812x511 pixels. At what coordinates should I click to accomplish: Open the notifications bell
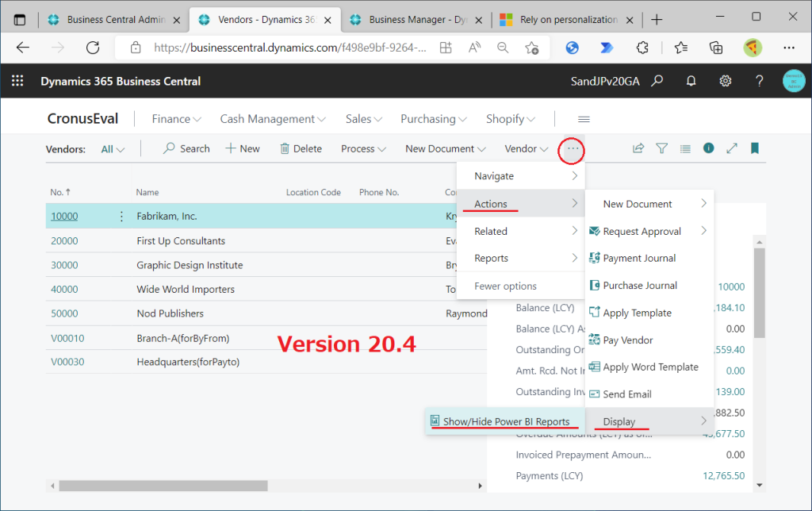coord(691,81)
